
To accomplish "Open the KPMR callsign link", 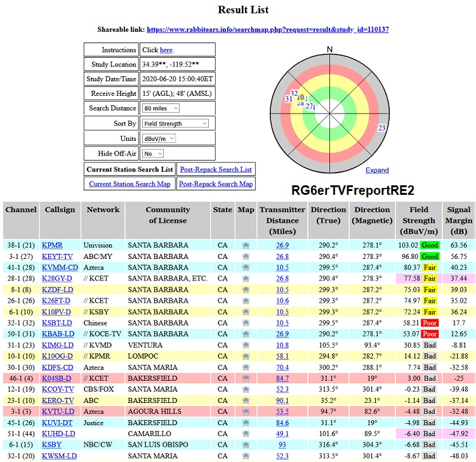I will pos(52,245).
